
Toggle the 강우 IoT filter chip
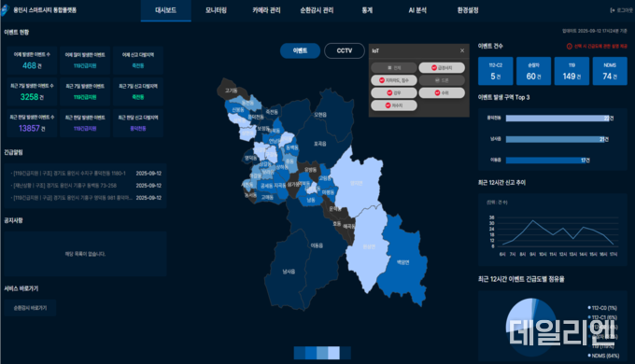click(x=394, y=92)
